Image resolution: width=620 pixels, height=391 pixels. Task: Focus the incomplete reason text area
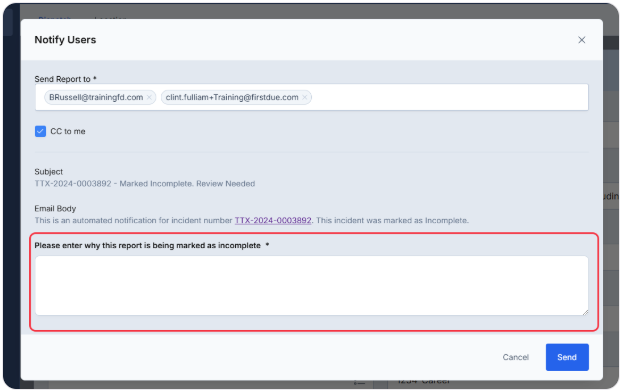coord(312,285)
